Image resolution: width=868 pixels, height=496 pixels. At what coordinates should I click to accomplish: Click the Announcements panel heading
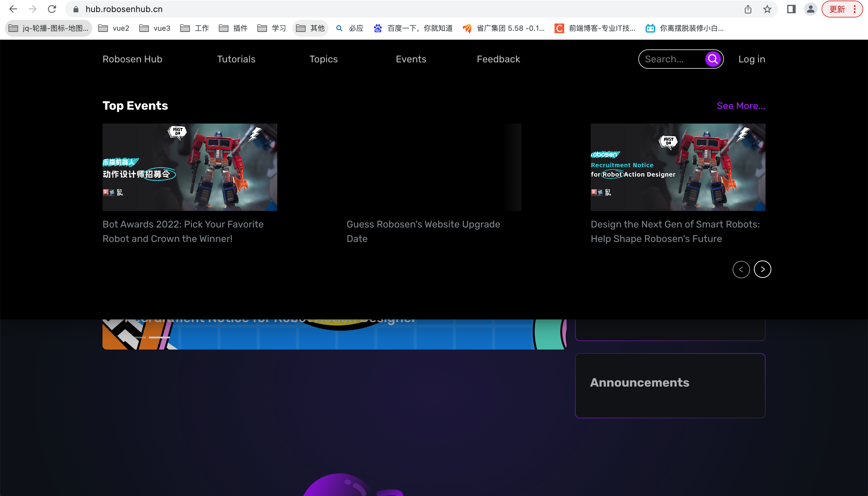(x=640, y=383)
